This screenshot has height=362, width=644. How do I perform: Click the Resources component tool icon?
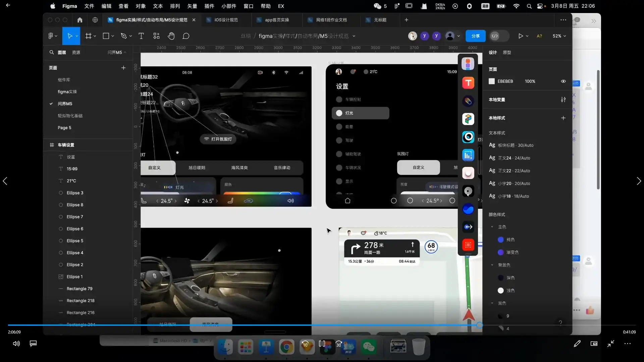(x=156, y=36)
